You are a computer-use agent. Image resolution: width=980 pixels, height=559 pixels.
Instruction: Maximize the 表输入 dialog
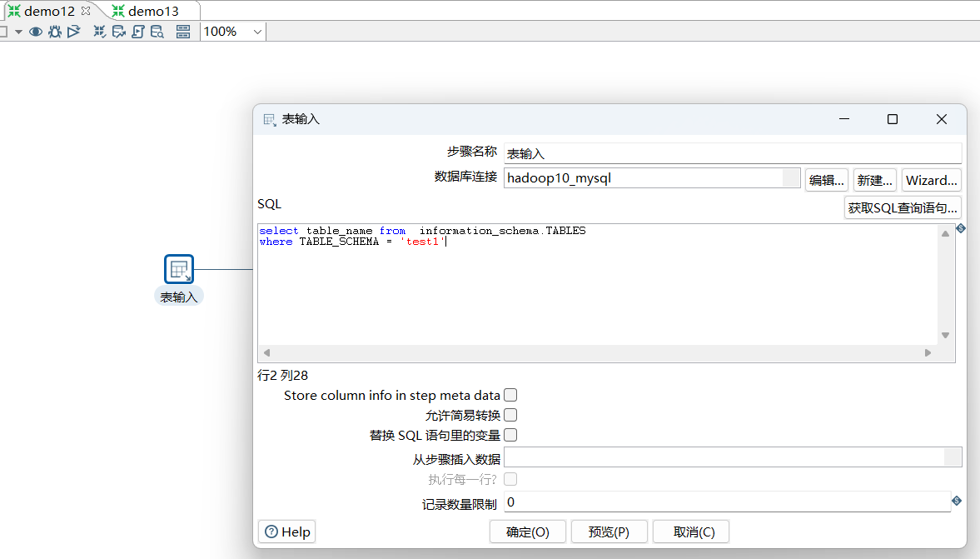(x=893, y=119)
